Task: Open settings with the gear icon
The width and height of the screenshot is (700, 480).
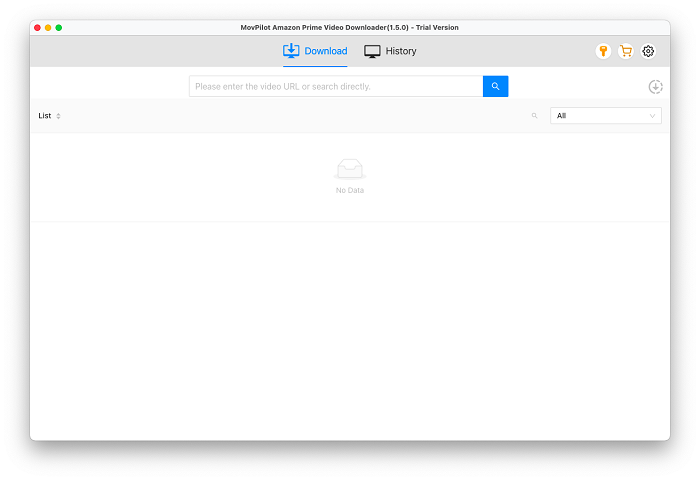Action: 648,51
